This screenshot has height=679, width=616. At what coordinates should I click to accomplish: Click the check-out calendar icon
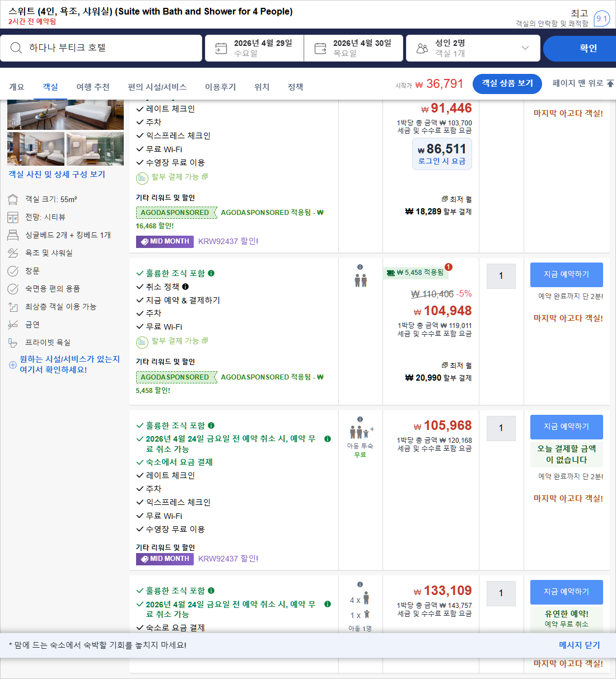[x=320, y=49]
